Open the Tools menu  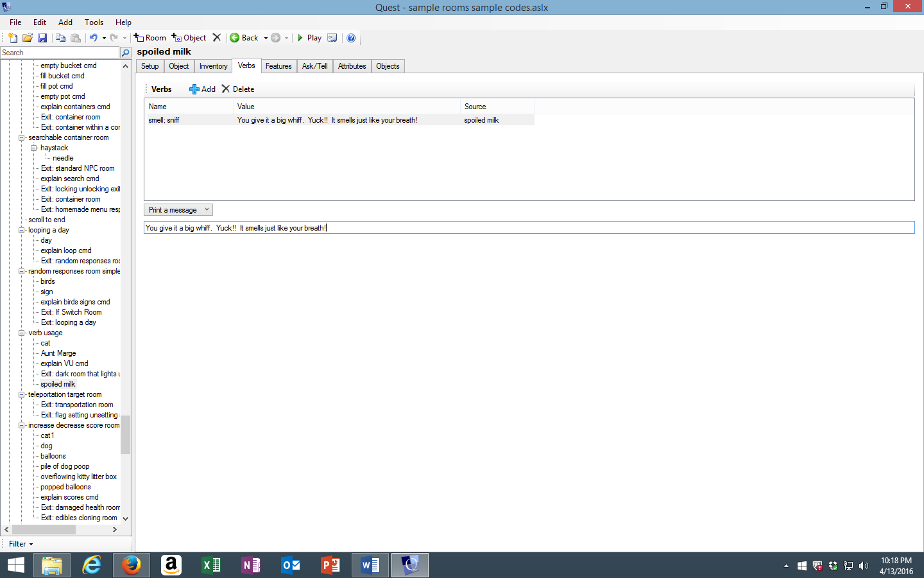pos(94,22)
